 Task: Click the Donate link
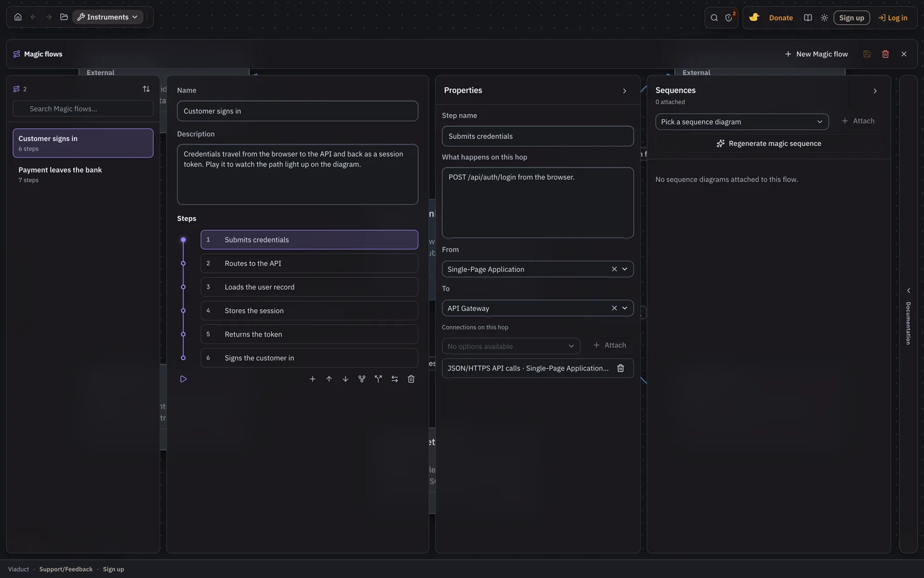pos(781,18)
